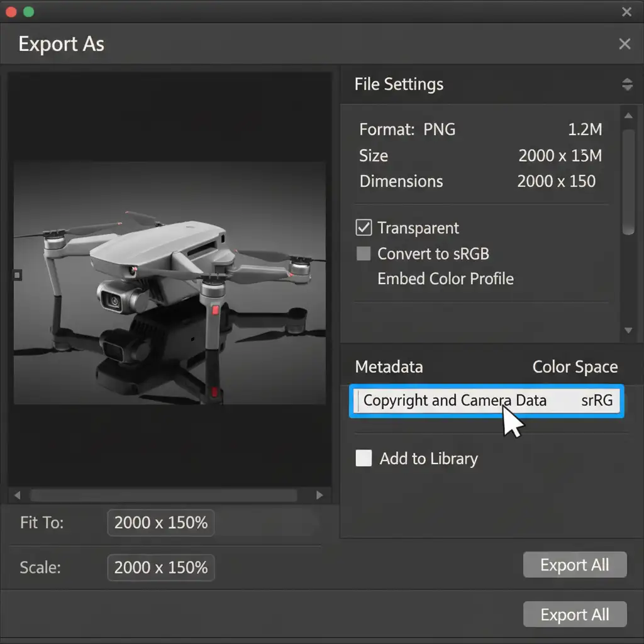Click the Fit To value field

point(161,523)
